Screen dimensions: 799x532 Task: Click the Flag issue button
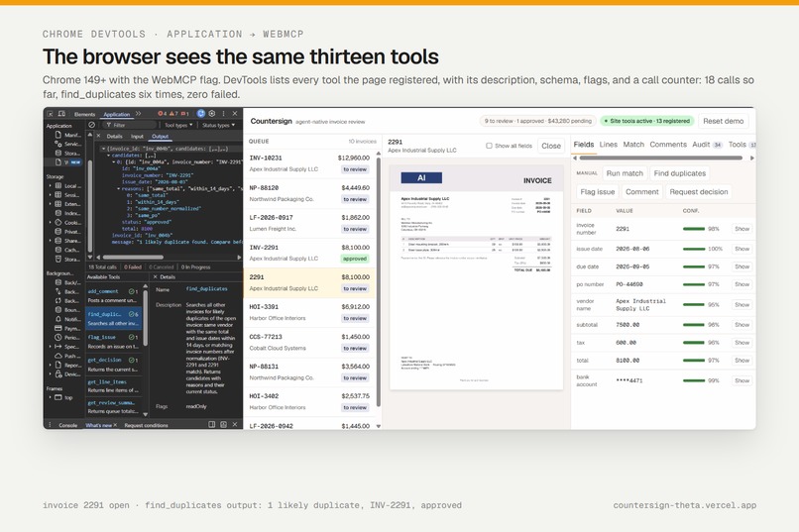[597, 192]
